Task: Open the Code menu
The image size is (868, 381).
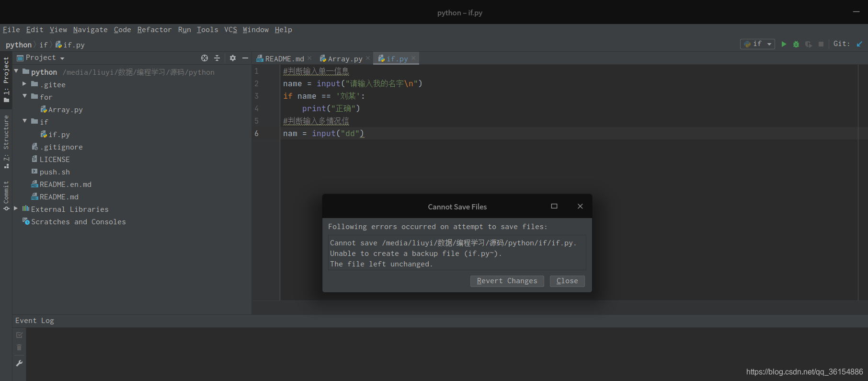Action: pos(122,30)
